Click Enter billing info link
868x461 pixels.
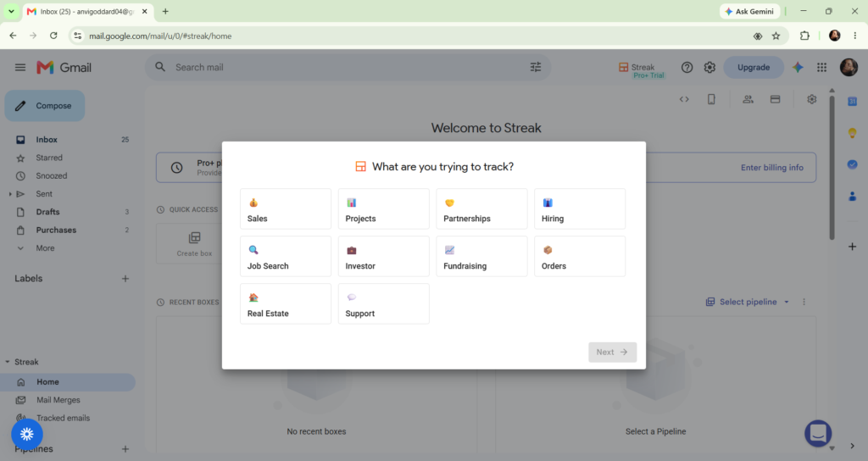(771, 168)
